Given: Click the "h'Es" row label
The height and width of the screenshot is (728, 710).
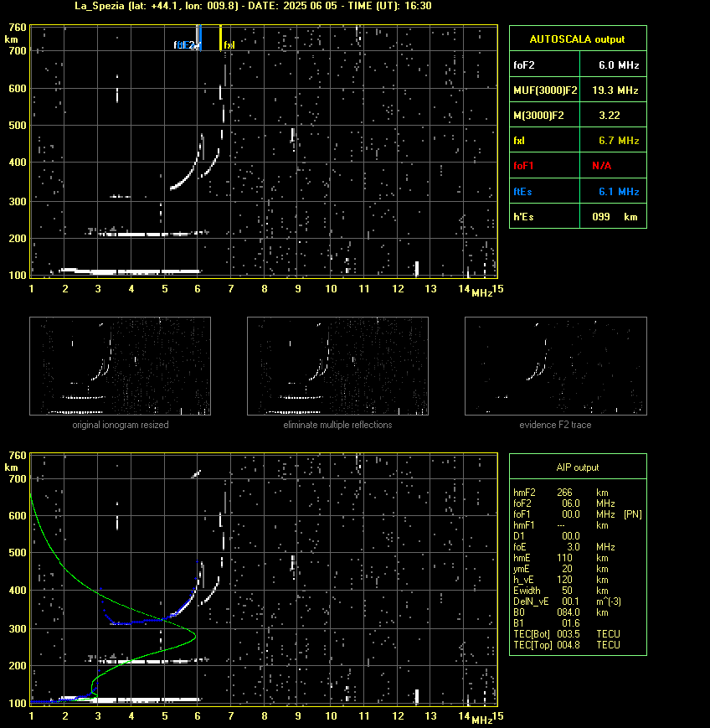Looking at the screenshot, I should pos(523,216).
